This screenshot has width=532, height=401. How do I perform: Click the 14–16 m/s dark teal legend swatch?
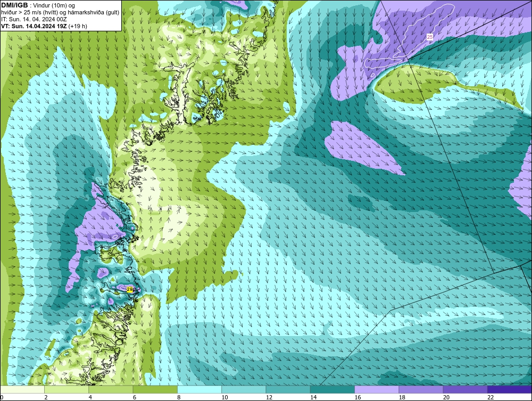(332, 389)
